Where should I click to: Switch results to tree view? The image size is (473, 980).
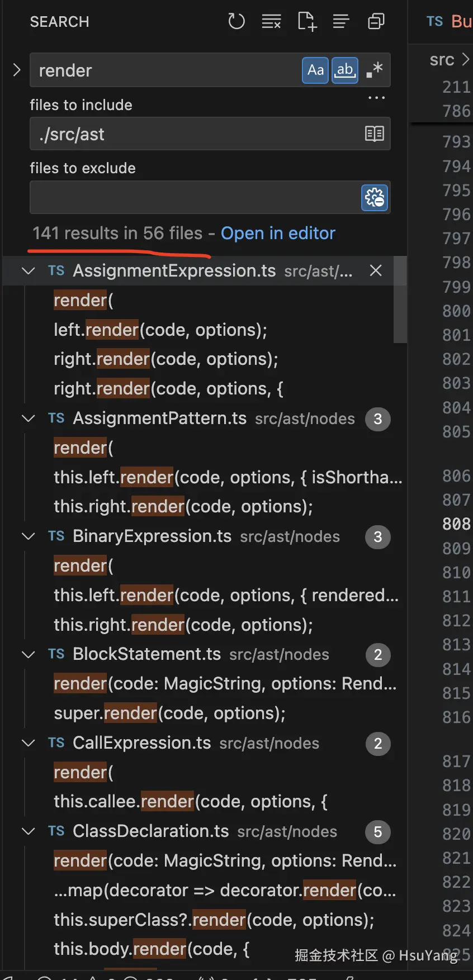click(341, 22)
